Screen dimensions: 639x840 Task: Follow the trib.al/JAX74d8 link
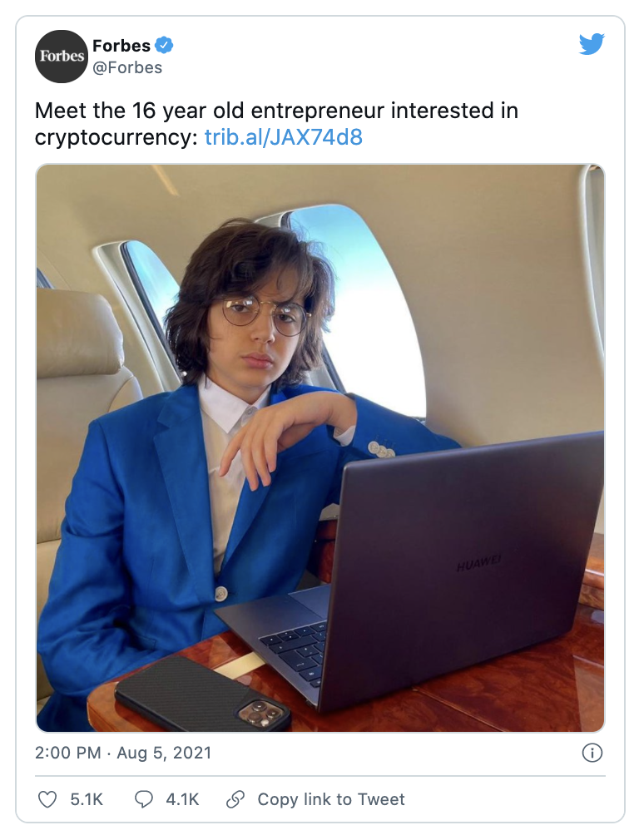(284, 137)
